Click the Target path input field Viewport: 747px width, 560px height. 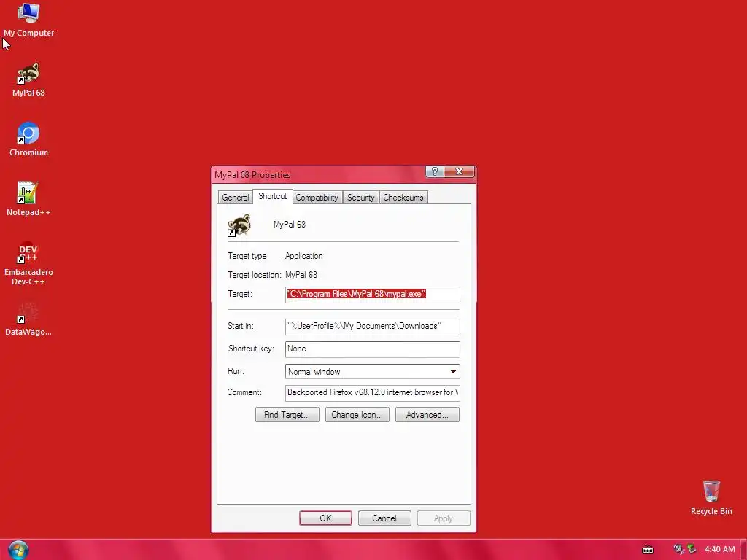[x=373, y=295]
